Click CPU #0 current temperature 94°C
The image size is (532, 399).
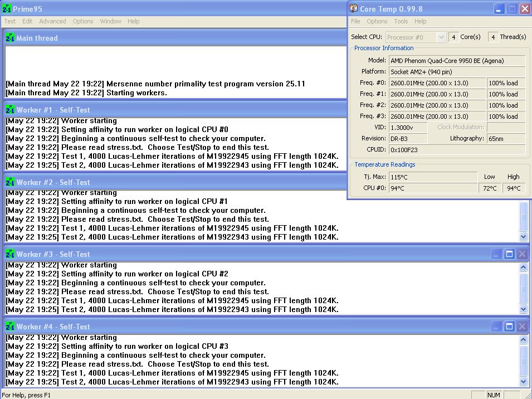coord(433,188)
